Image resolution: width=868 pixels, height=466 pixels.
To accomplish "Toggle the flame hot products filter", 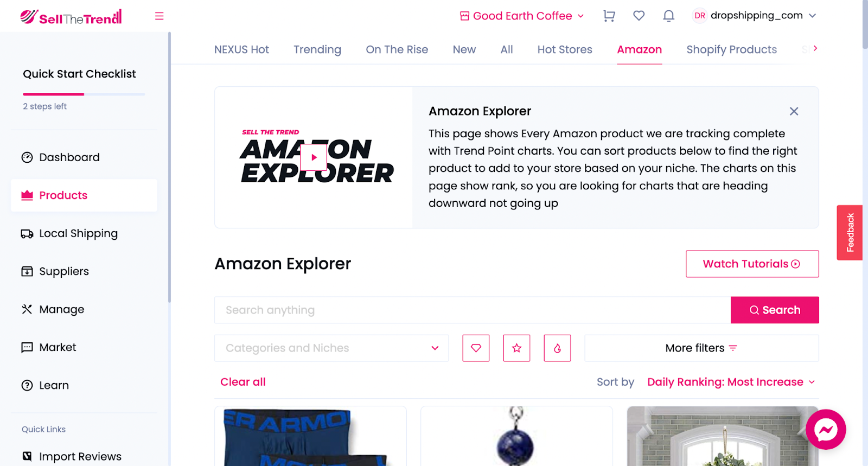I will point(557,348).
